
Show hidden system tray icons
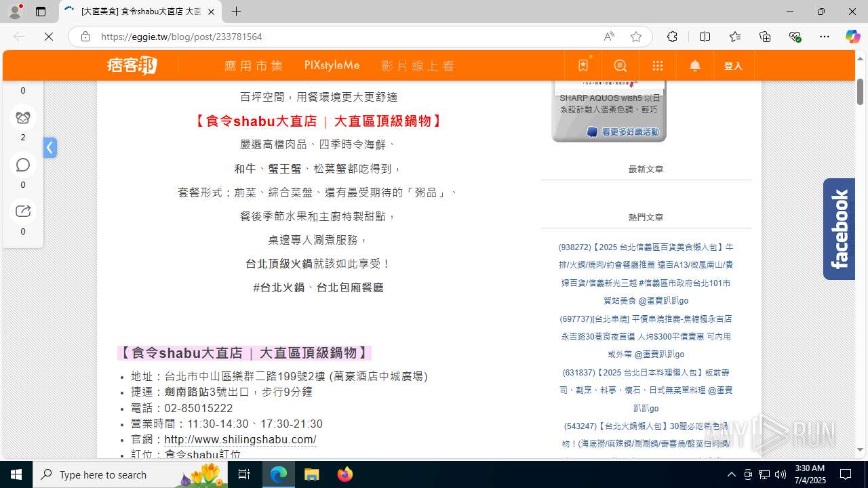pos(731,474)
